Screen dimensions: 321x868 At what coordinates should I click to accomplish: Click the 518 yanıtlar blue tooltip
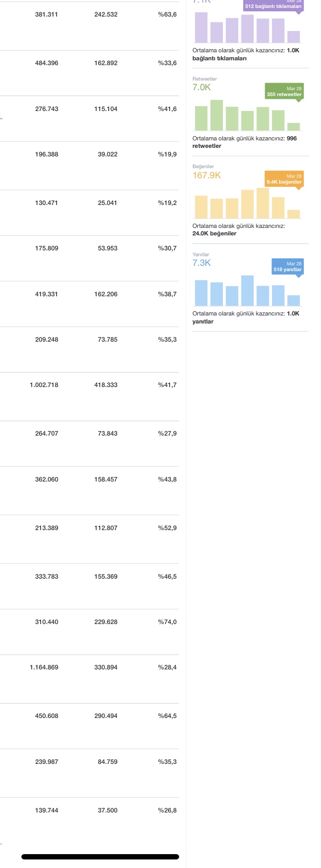(287, 266)
